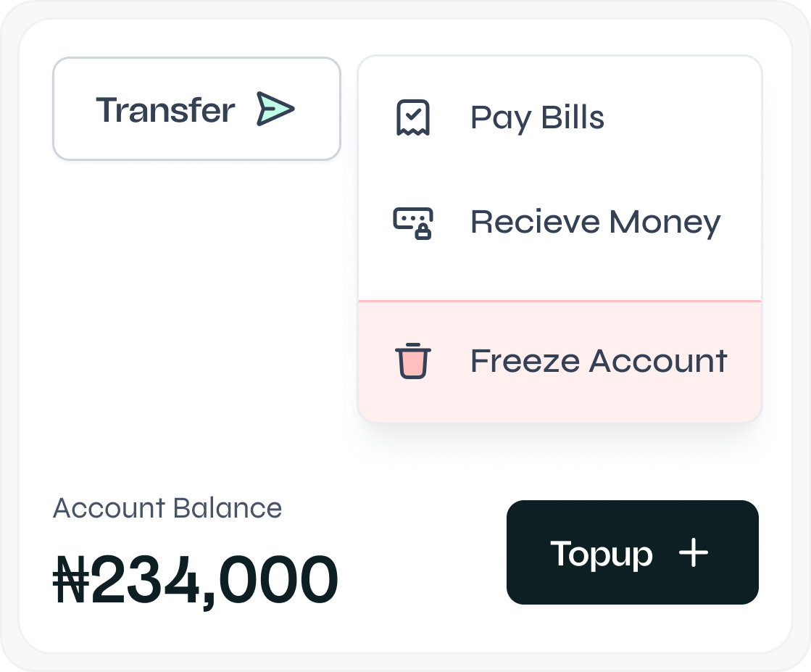811x672 pixels.
Task: Choose Recieve Money from the menu
Action: pyautogui.click(x=595, y=223)
